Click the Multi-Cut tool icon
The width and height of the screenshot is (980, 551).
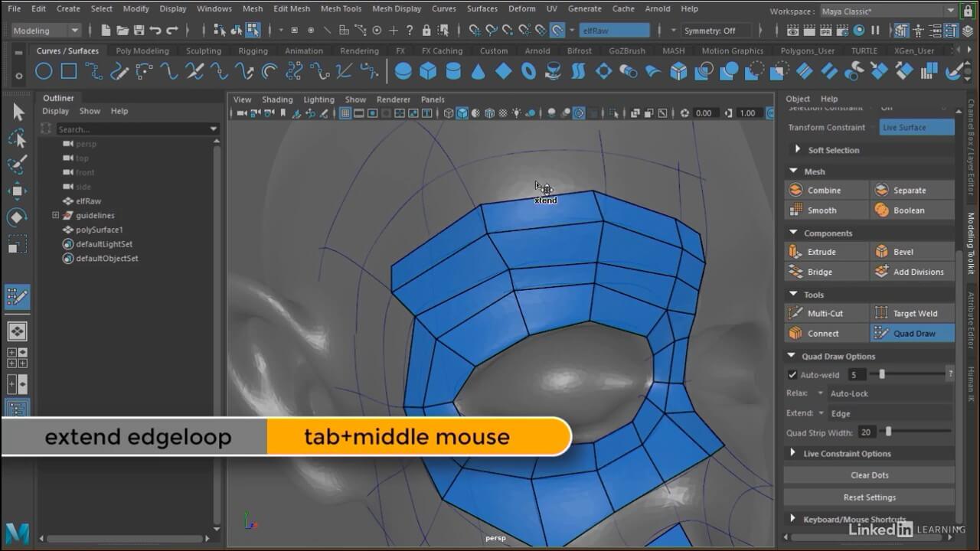coord(795,313)
